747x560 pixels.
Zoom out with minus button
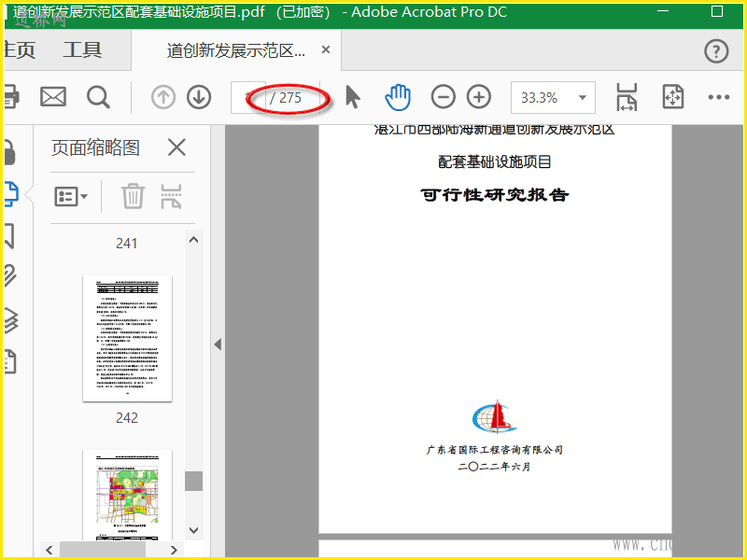443,97
